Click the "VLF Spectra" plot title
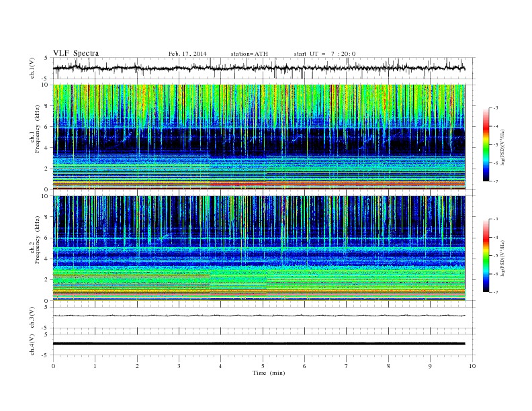Screen dimensions: 532x411 (x=76, y=53)
